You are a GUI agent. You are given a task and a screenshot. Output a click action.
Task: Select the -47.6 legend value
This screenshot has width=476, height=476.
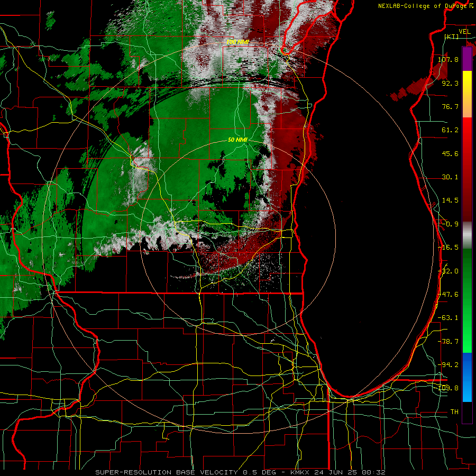448,295
